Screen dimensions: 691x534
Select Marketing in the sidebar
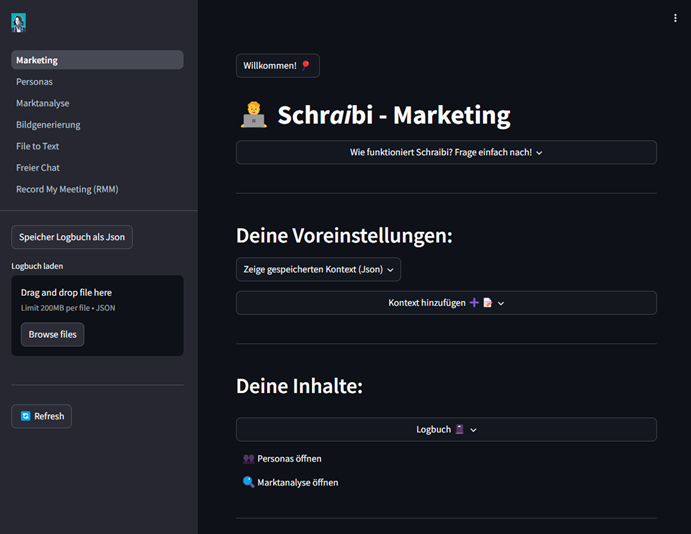(x=97, y=60)
